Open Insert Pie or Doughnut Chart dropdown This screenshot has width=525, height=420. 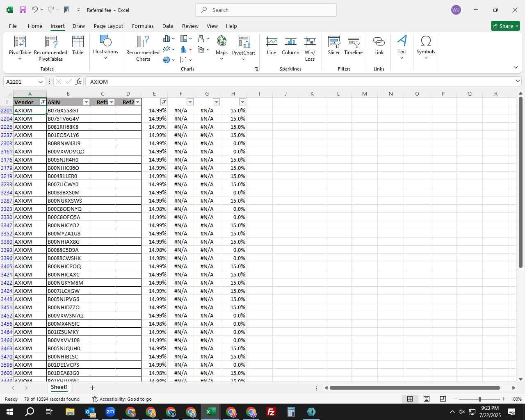coord(169,60)
